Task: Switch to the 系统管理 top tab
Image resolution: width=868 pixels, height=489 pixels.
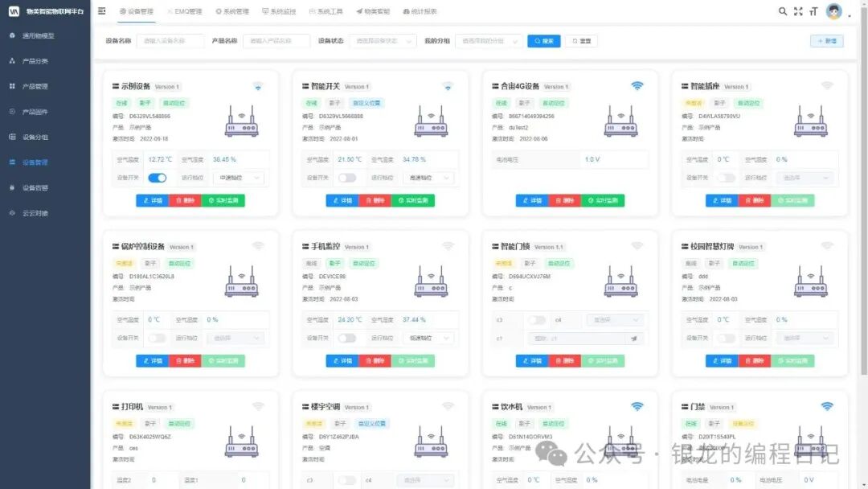Action: pos(232,11)
